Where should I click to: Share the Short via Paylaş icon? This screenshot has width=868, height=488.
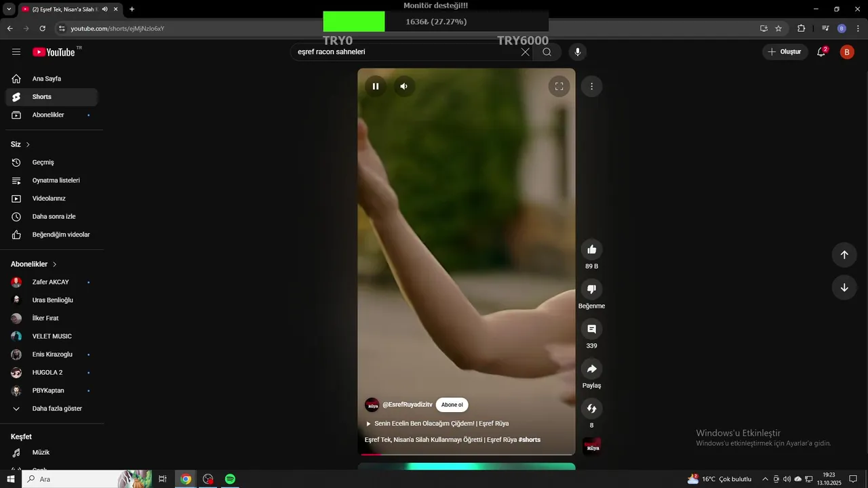click(x=592, y=369)
